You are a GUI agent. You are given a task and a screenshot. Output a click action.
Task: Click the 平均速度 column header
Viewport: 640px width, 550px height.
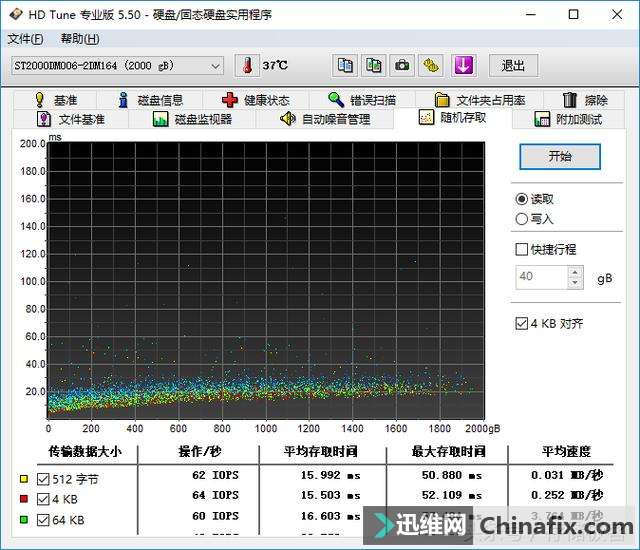coord(567,451)
